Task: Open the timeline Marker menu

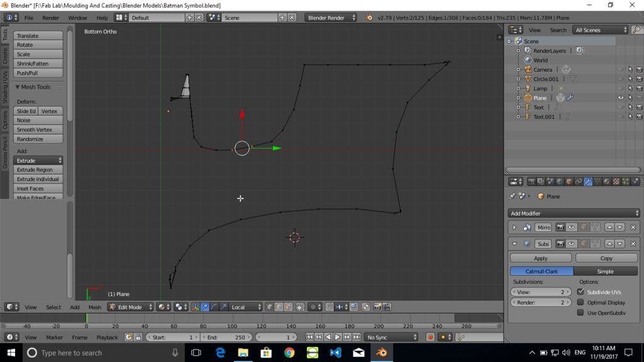Action: (x=54, y=337)
